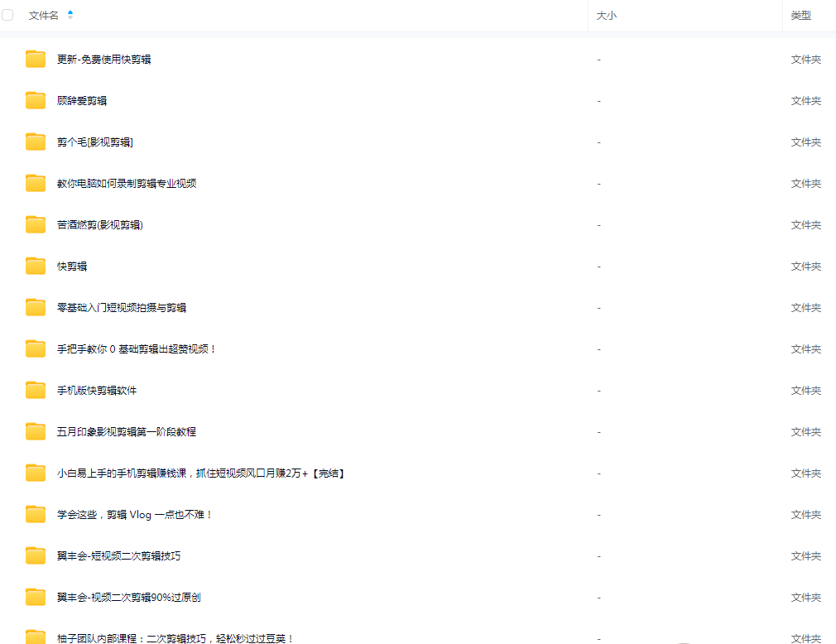This screenshot has width=836, height=644.
Task: Select the file name 手把手教你 0 基础剪辑出超赞视频！
Action: click(137, 349)
